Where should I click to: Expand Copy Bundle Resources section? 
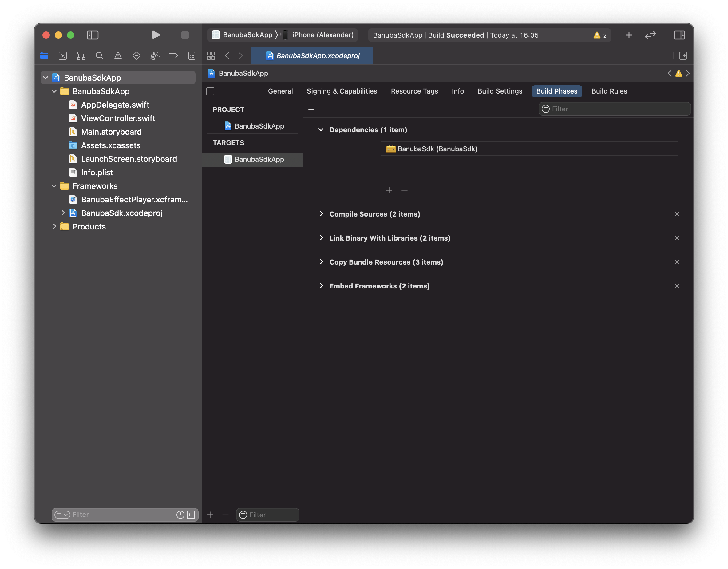[x=321, y=262]
